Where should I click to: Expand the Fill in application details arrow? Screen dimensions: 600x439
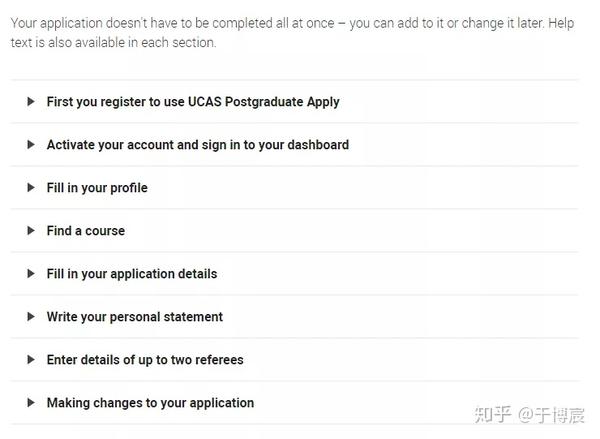[31, 274]
